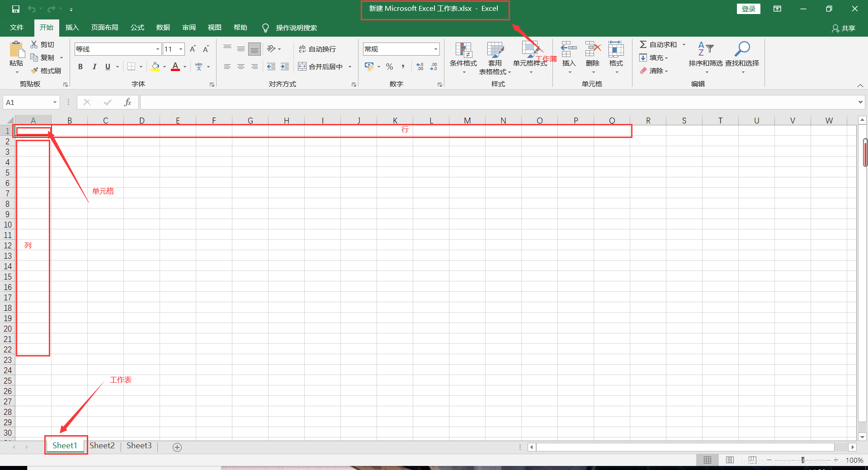Click the Copy icon
This screenshot has height=470, width=868.
pyautogui.click(x=34, y=57)
